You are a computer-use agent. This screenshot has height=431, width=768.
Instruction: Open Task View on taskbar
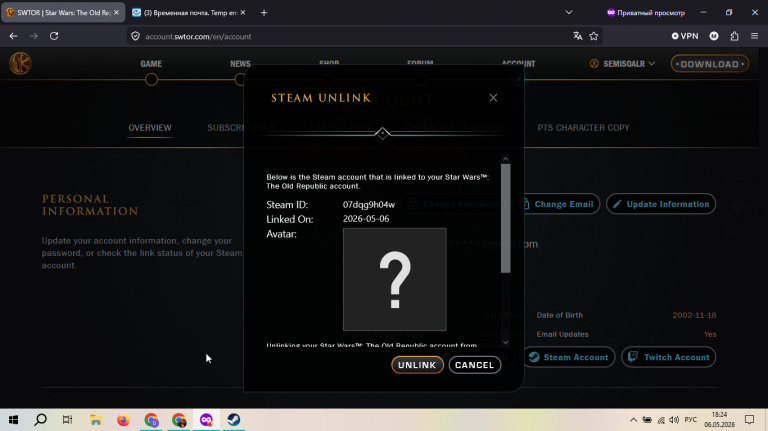68,420
